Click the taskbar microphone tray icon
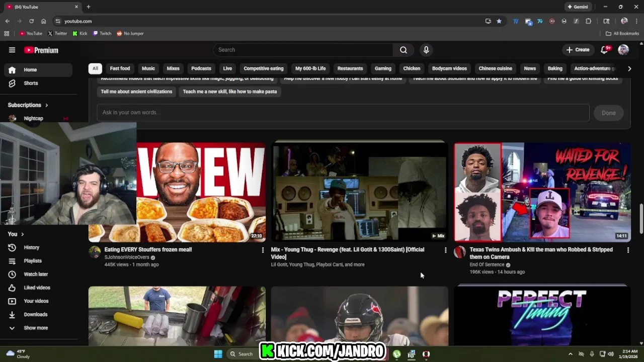 pyautogui.click(x=592, y=354)
